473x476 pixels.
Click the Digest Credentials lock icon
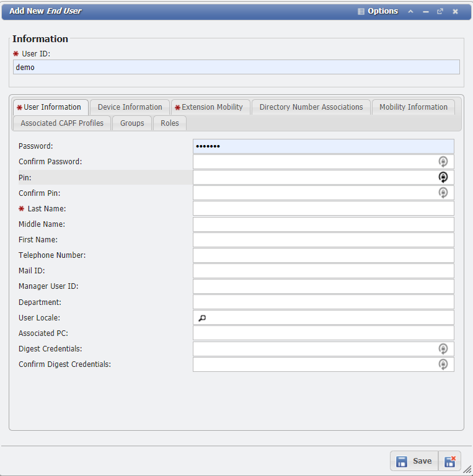point(443,349)
